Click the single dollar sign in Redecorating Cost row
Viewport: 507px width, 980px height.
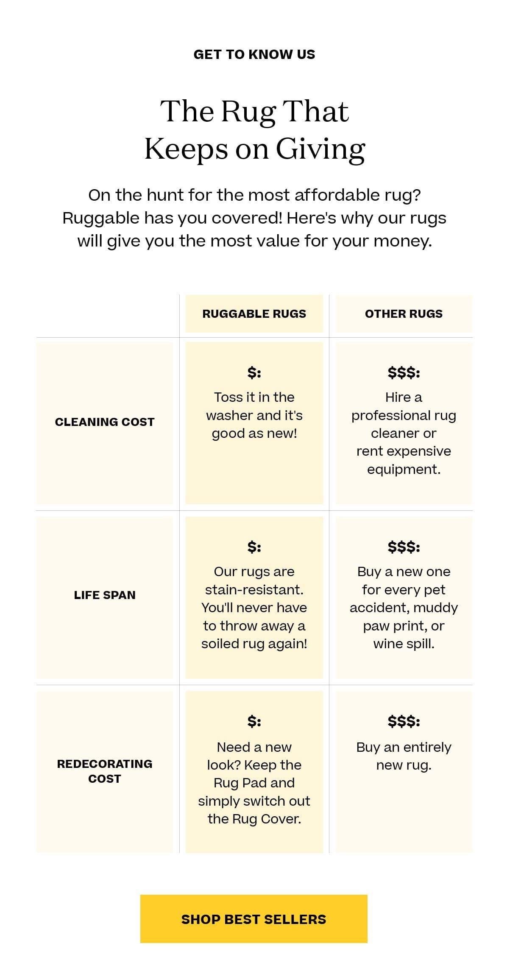coord(254,721)
